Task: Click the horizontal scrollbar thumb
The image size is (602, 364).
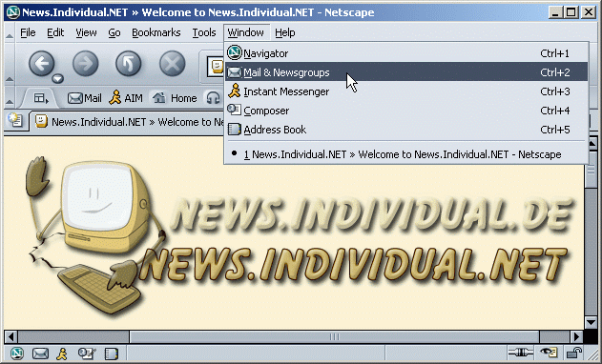Action: point(335,336)
